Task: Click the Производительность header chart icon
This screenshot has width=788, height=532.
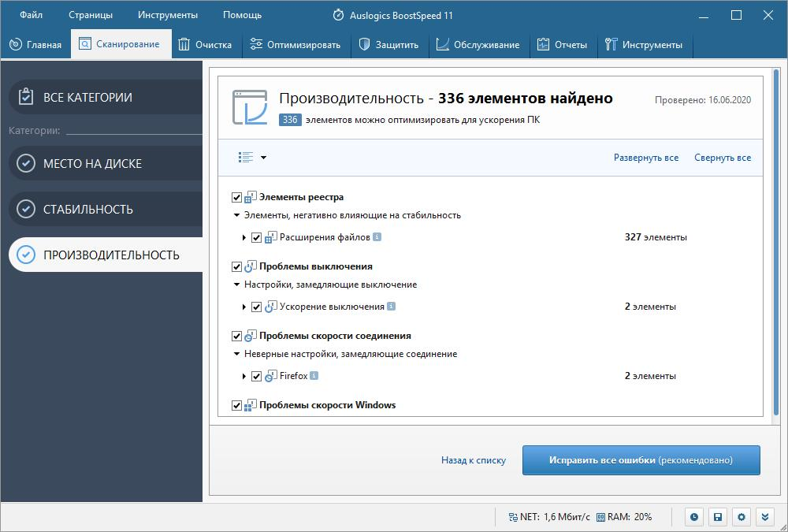Action: point(250,107)
